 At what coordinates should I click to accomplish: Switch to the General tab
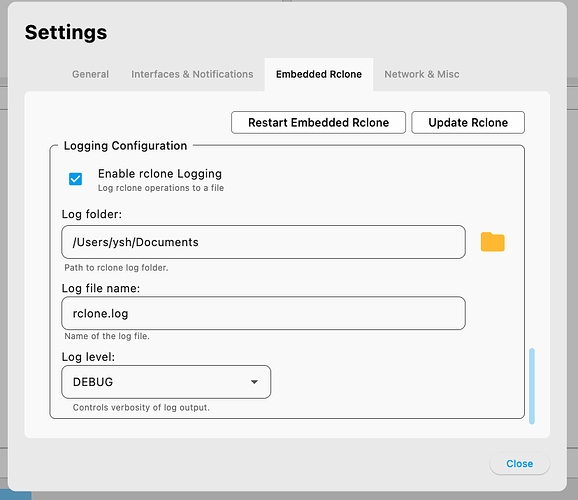tap(90, 74)
